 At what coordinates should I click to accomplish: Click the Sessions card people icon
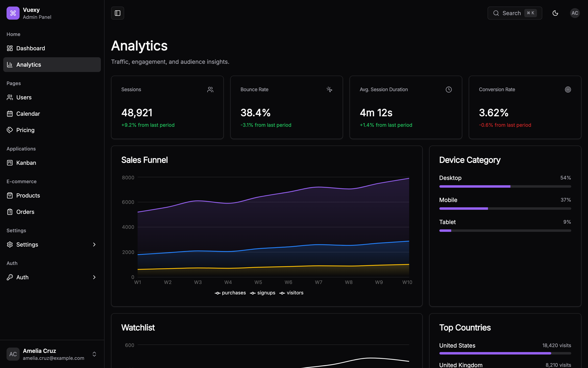210,90
